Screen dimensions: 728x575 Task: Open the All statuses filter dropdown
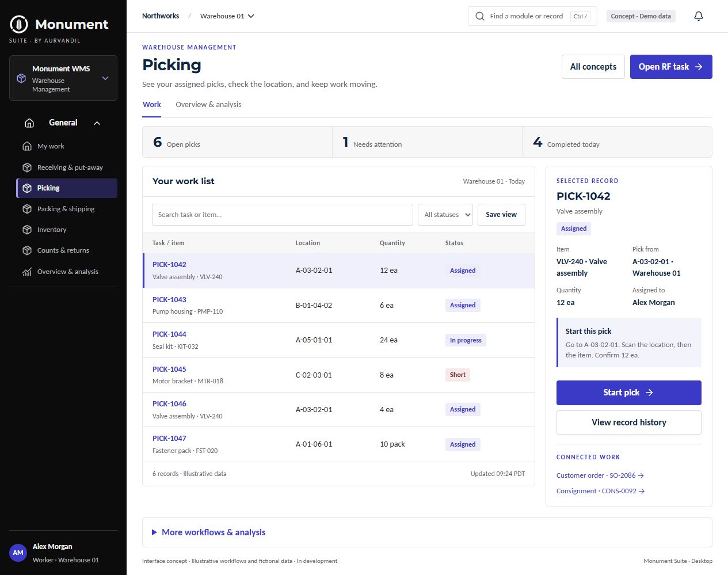click(x=445, y=215)
